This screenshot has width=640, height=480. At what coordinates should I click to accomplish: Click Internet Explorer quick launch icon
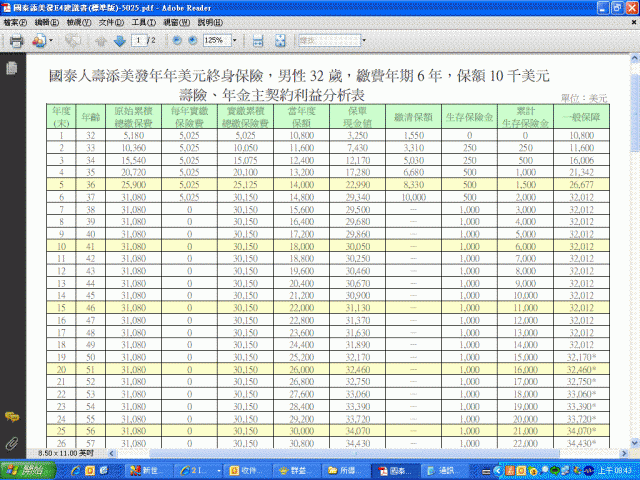pos(75,471)
